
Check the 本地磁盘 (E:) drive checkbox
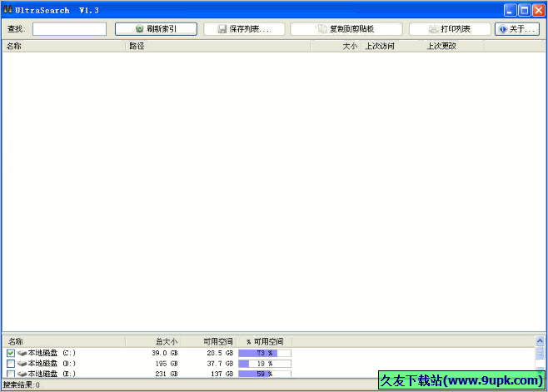11,374
